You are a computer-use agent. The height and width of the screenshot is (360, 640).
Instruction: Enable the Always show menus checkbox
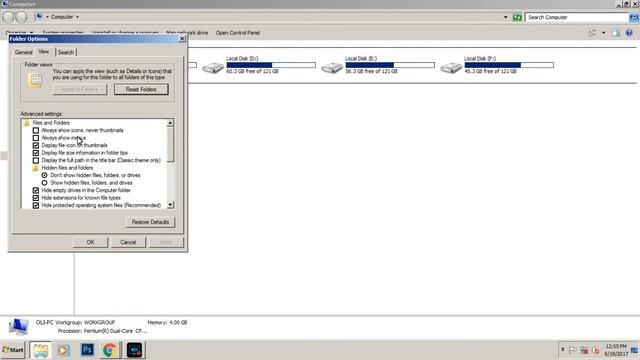[x=36, y=138]
